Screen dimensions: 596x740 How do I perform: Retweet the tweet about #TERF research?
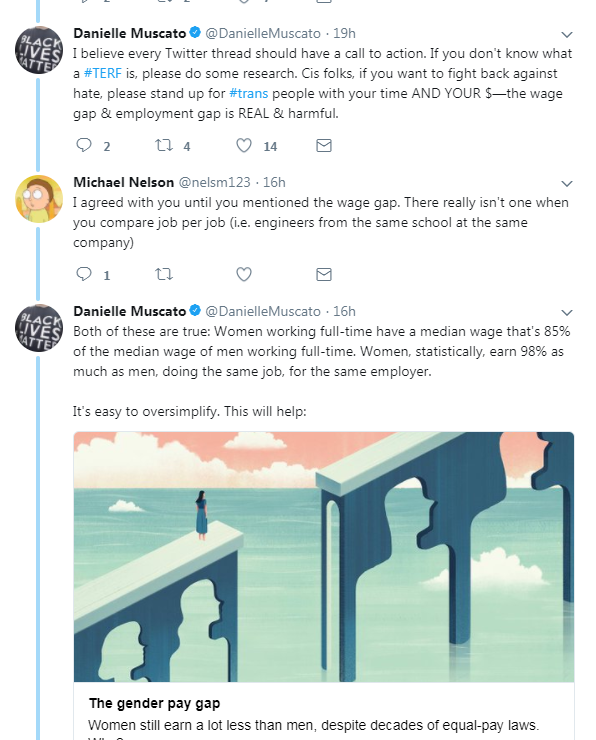click(x=164, y=145)
